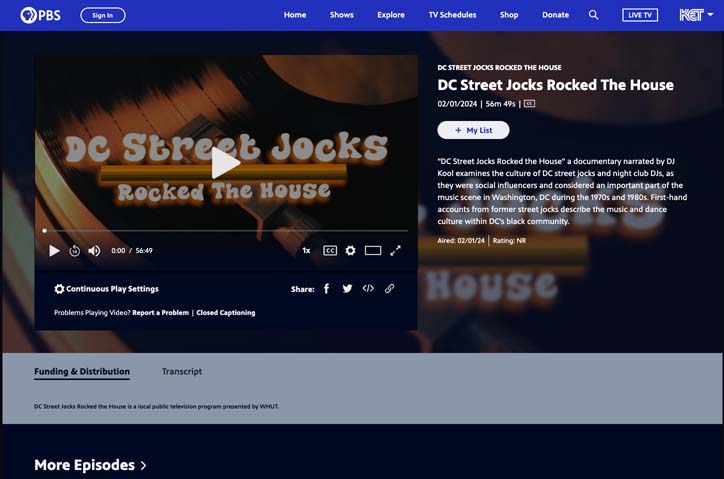Open the Shows menu item
This screenshot has height=479, width=724.
click(x=342, y=15)
